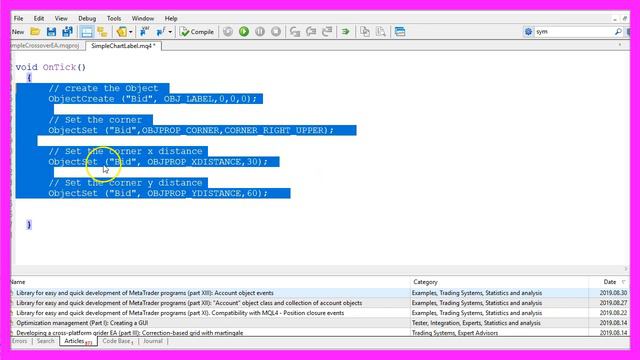The height and width of the screenshot is (360, 640).
Task: Sort by the Name column header
Action: pos(210,282)
